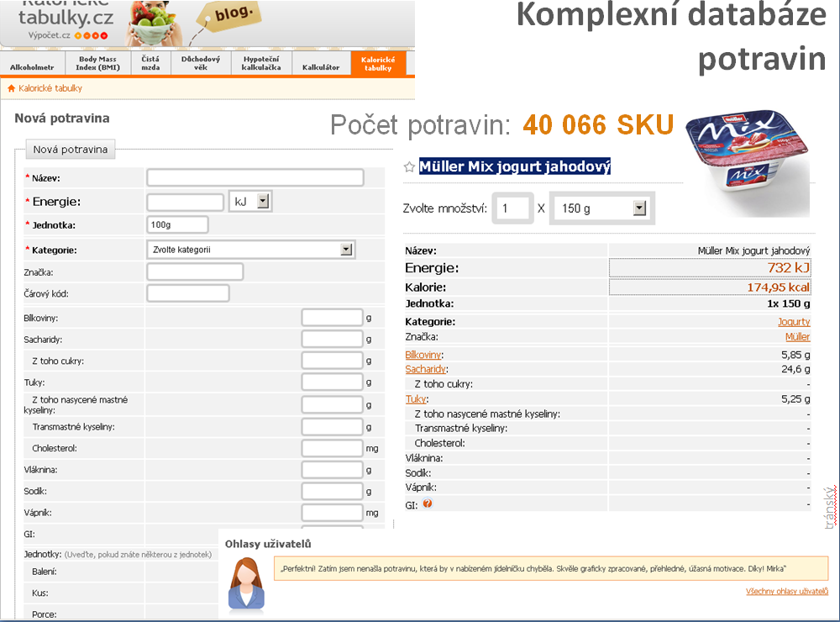Image resolution: width=840 pixels, height=622 pixels.
Task: Focus the Energie value input field
Action: coord(186,202)
